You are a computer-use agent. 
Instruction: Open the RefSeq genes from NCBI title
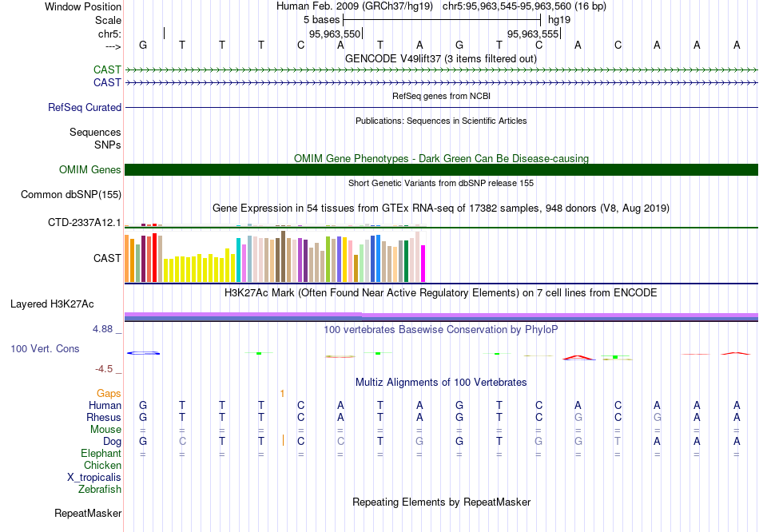coord(441,96)
